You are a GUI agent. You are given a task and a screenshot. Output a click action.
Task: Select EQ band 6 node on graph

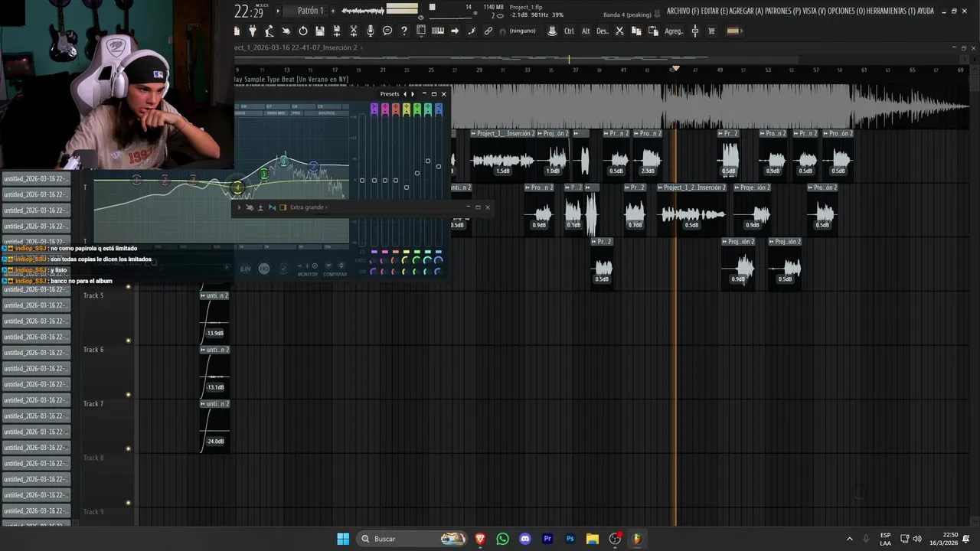pos(283,161)
